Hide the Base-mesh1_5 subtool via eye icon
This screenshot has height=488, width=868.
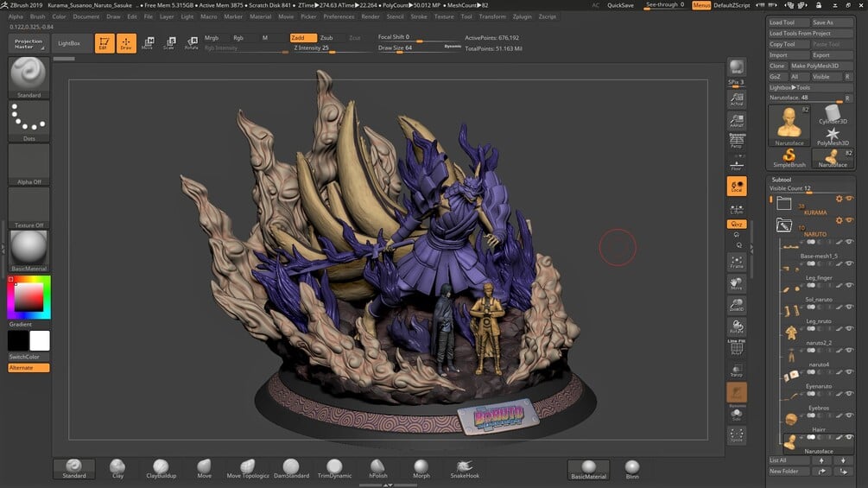click(x=850, y=241)
